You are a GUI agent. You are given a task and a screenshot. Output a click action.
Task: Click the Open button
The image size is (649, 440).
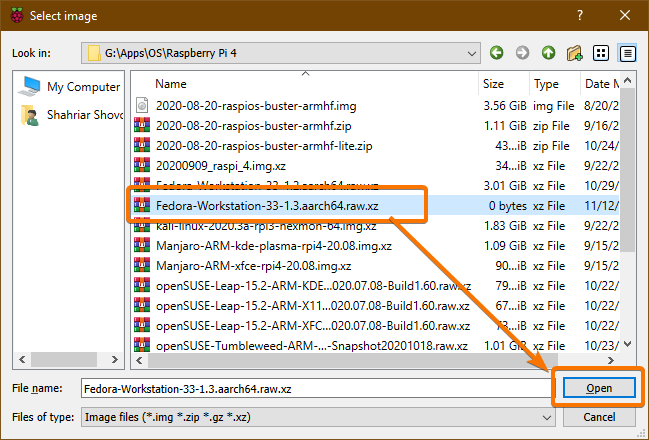point(599,388)
